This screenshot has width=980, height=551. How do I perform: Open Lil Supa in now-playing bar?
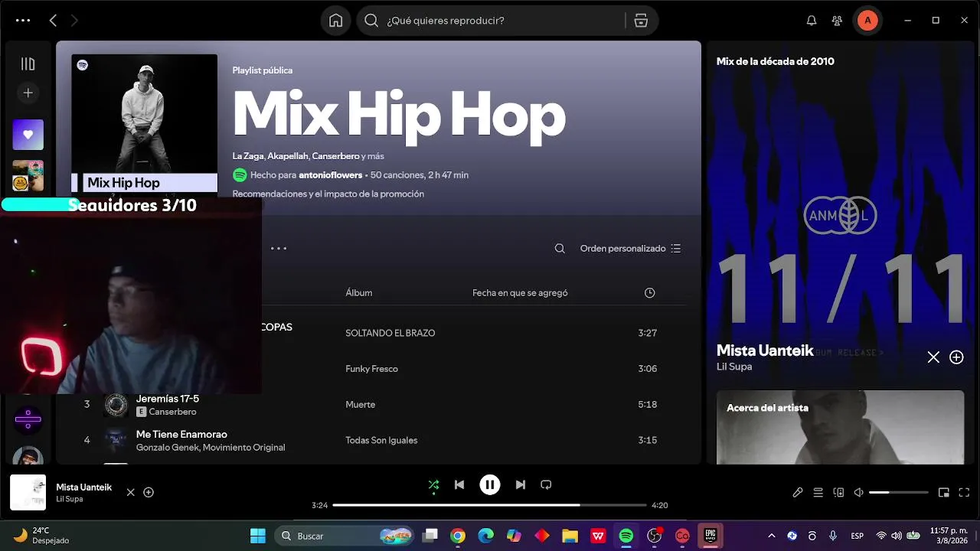pyautogui.click(x=69, y=499)
